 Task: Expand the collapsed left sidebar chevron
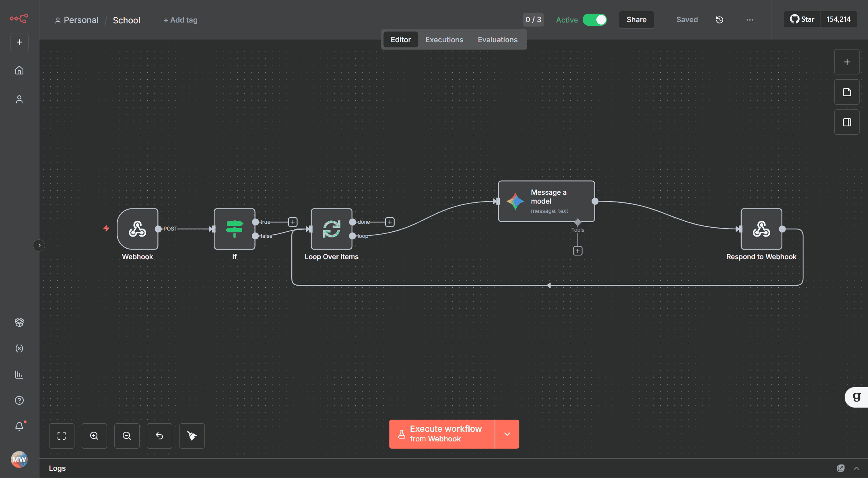click(x=39, y=245)
